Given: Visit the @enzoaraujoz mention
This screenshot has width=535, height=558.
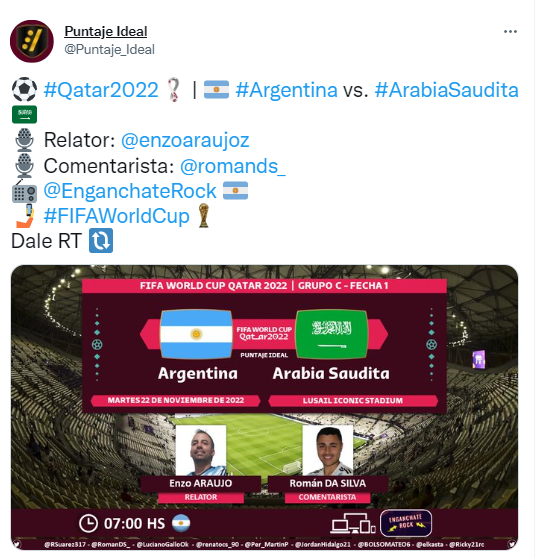Looking at the screenshot, I should (185, 140).
